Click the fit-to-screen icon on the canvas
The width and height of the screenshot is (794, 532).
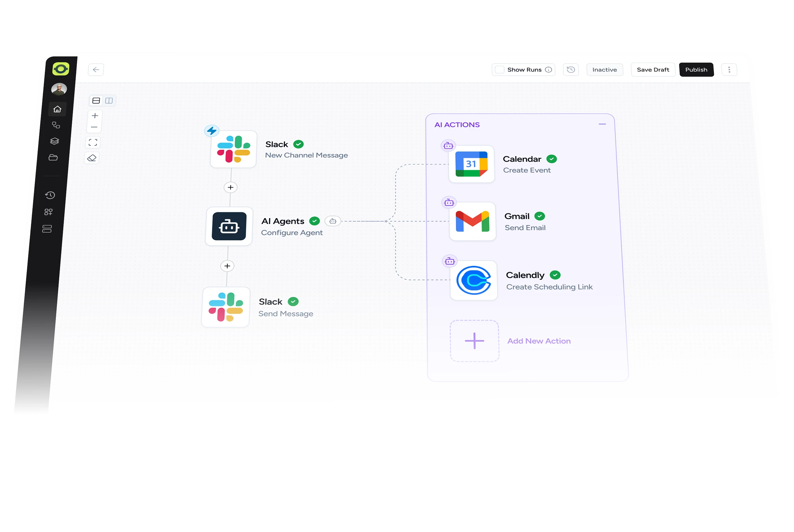(x=93, y=142)
